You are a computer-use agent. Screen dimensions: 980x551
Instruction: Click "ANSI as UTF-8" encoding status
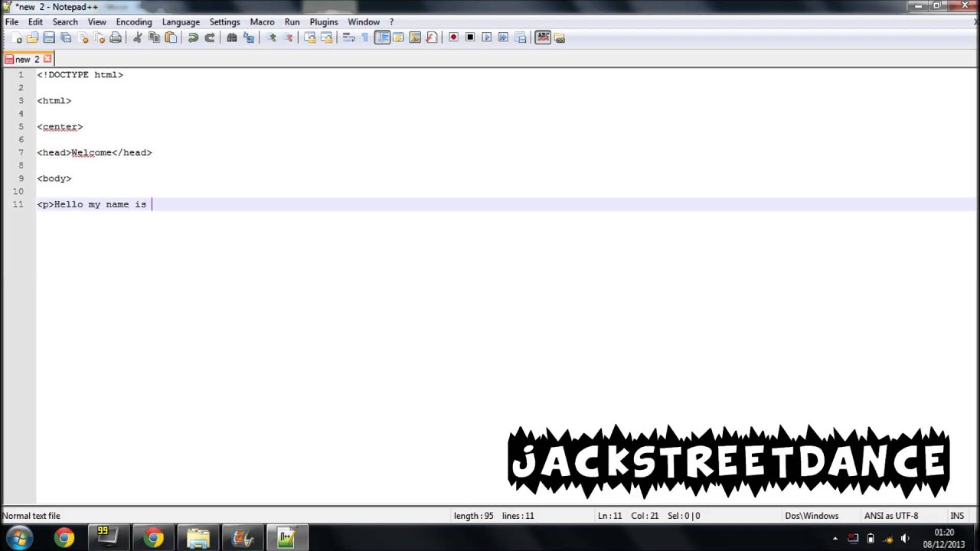[x=891, y=516]
